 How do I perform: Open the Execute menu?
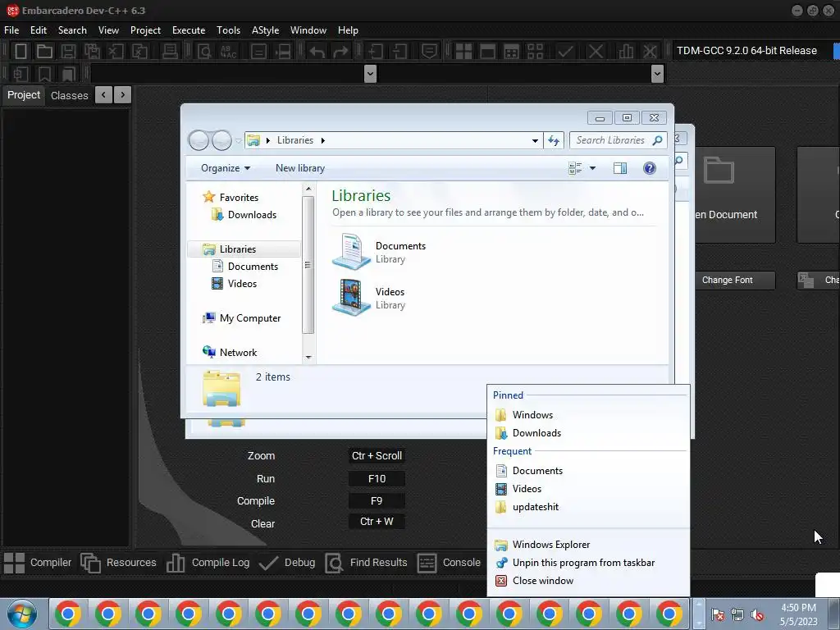click(x=189, y=30)
